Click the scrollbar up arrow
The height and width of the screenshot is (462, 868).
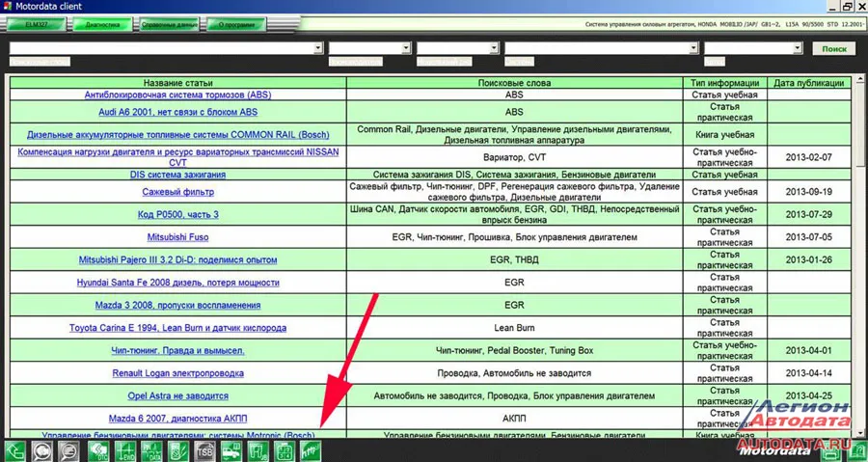[861, 80]
